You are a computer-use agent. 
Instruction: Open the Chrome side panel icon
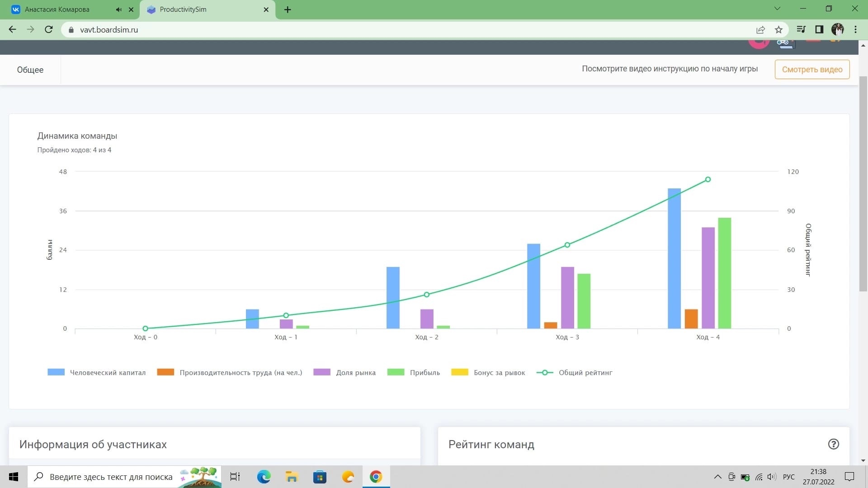coord(819,29)
